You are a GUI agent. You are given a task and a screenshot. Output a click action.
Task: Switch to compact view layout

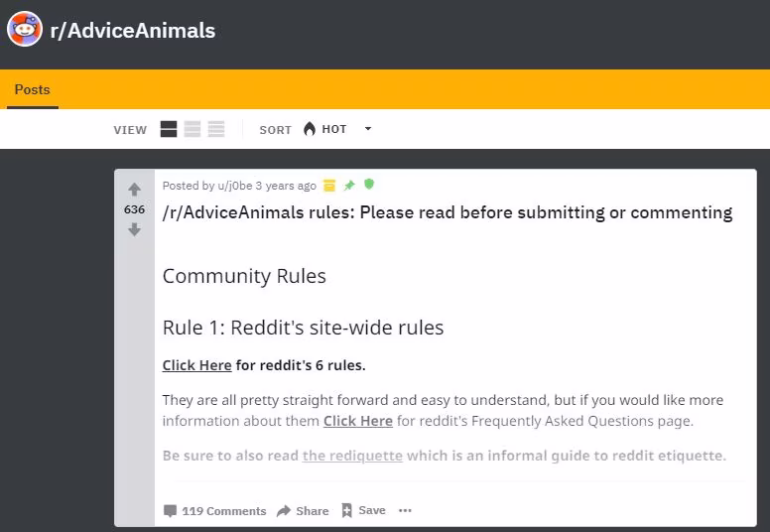click(x=216, y=129)
